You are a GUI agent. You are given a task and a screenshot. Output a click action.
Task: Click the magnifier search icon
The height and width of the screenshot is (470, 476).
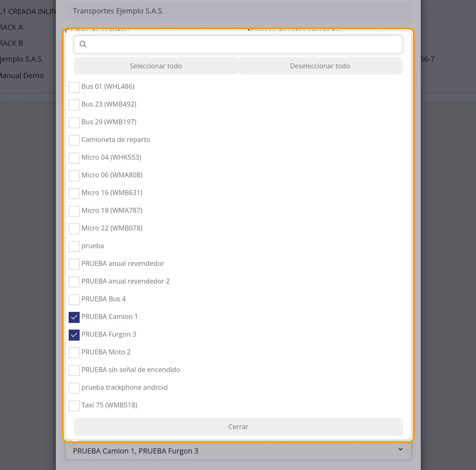83,44
